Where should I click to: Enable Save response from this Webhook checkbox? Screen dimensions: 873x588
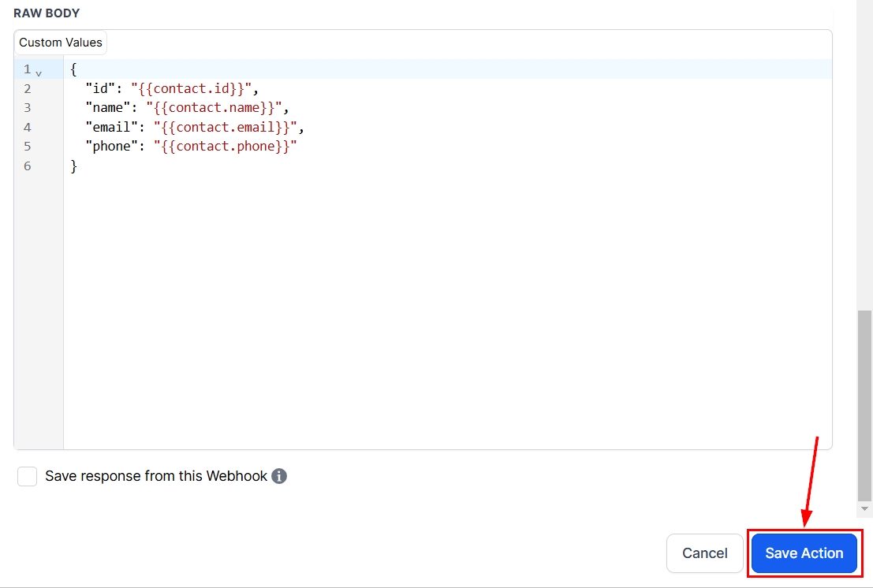tap(28, 476)
